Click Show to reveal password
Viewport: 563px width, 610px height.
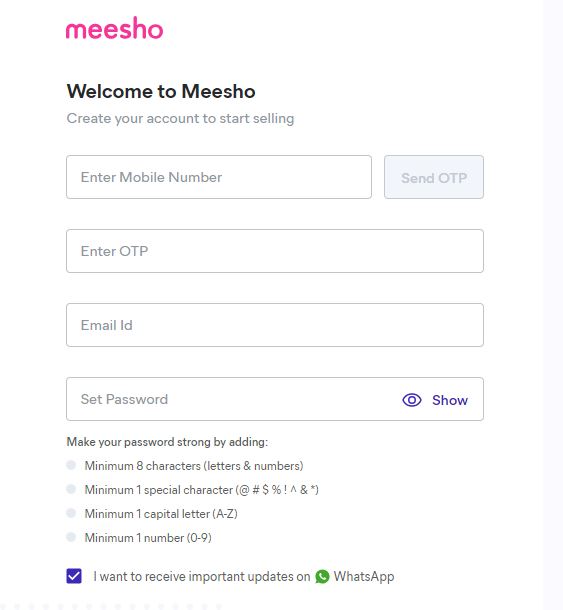click(x=450, y=400)
